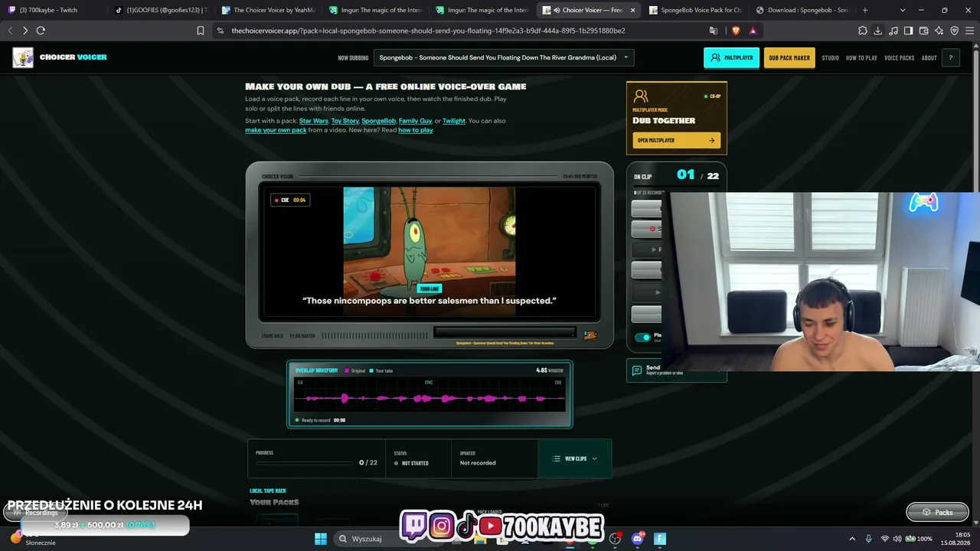Open the browser hamburger main menu

click(x=969, y=31)
